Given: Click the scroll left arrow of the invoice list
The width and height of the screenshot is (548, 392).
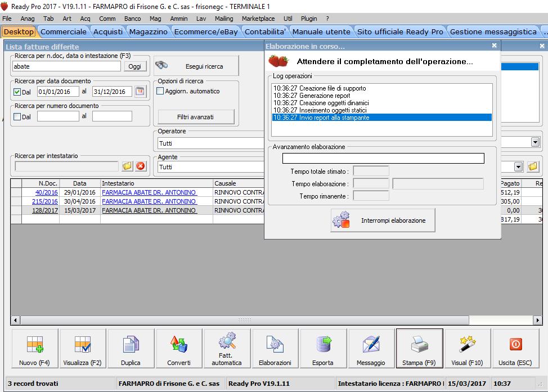Looking at the screenshot, I should [15, 320].
